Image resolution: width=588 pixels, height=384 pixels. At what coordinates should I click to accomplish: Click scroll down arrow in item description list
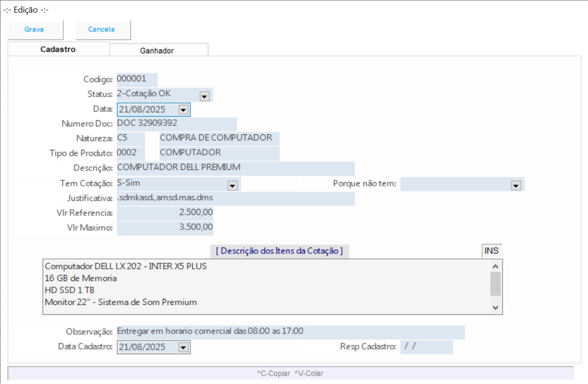(496, 308)
